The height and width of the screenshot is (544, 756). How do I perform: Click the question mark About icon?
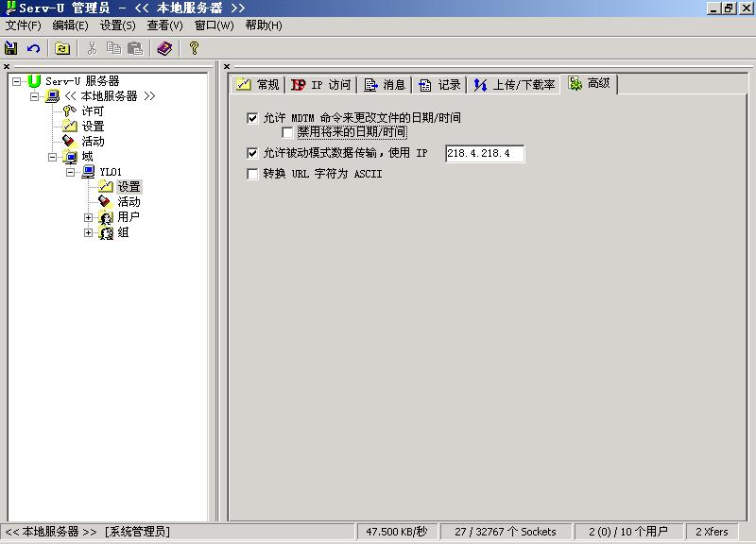194,48
